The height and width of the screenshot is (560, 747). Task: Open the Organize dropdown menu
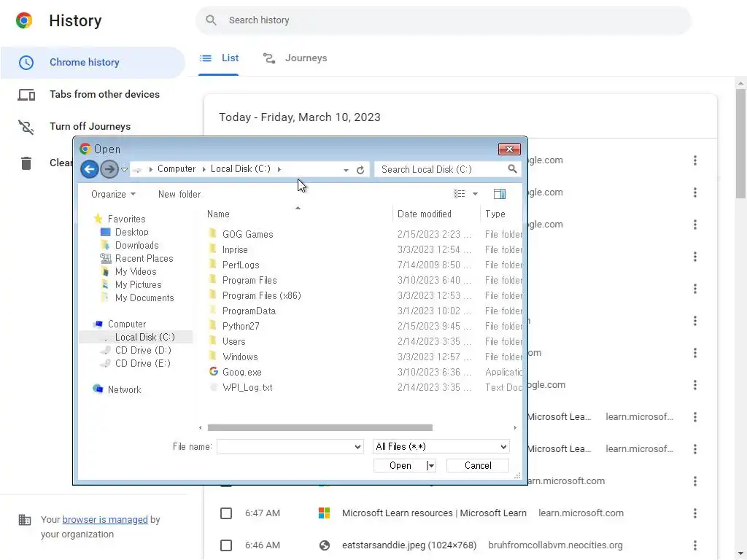click(113, 194)
